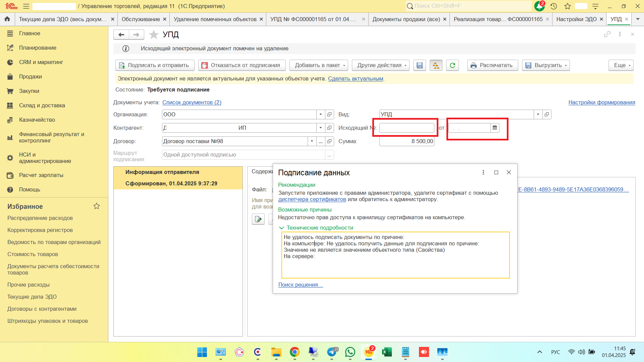
Task: Click the Исходящий № input field
Action: [x=407, y=128]
